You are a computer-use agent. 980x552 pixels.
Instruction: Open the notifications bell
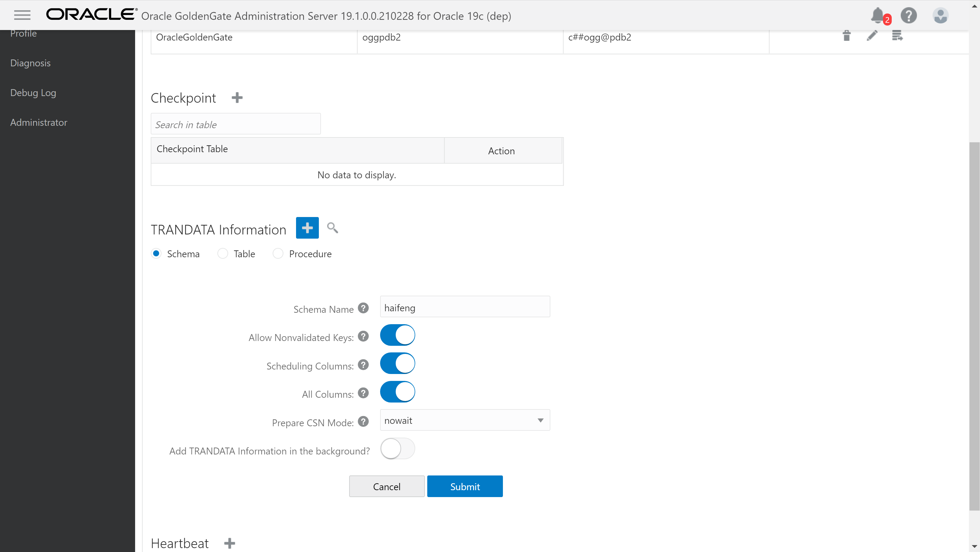[x=877, y=16]
